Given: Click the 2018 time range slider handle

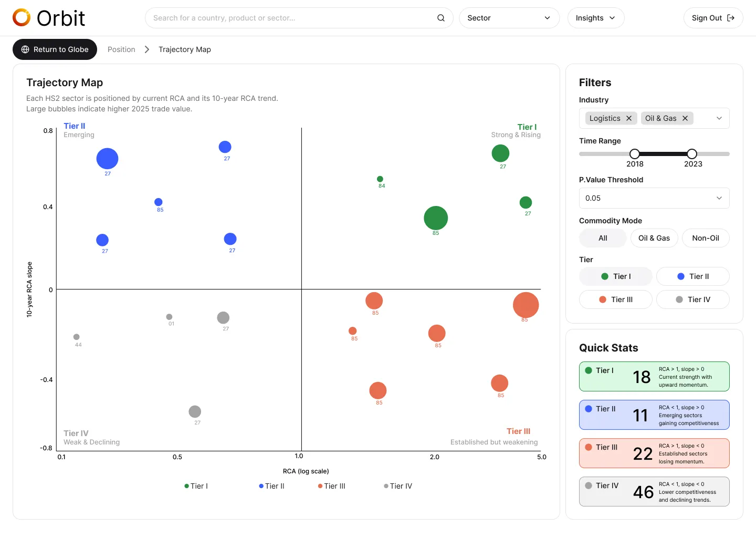Looking at the screenshot, I should click(635, 154).
